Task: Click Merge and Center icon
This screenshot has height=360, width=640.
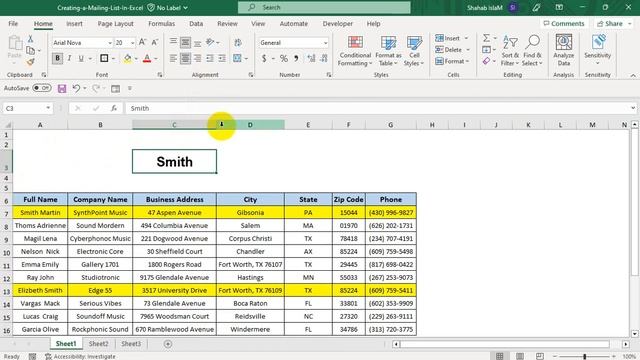Action: (x=238, y=59)
